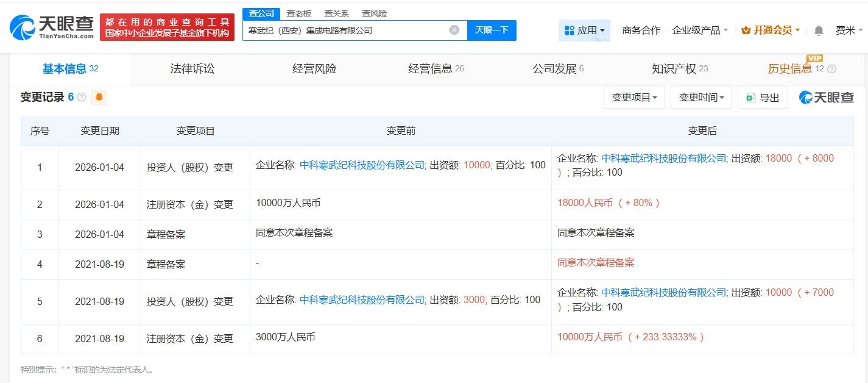The height and width of the screenshot is (383, 868).
Task: Click the notification bell icon in header
Action: tap(819, 30)
